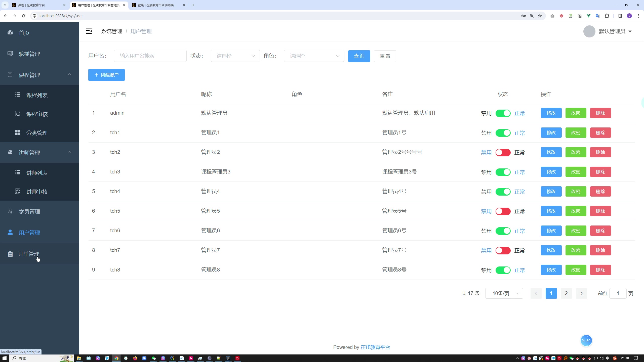Select 用户管理 in the sidebar
The image size is (644, 362).
pos(39,233)
